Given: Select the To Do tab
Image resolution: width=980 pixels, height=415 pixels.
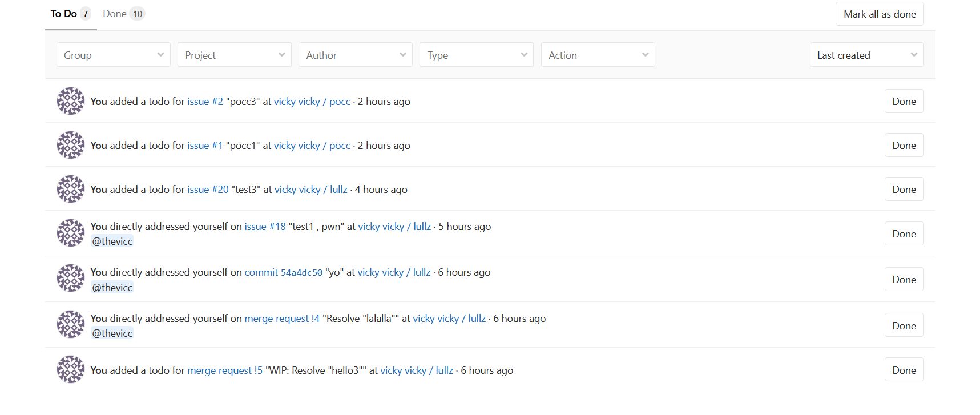Looking at the screenshot, I should pyautogui.click(x=70, y=14).
